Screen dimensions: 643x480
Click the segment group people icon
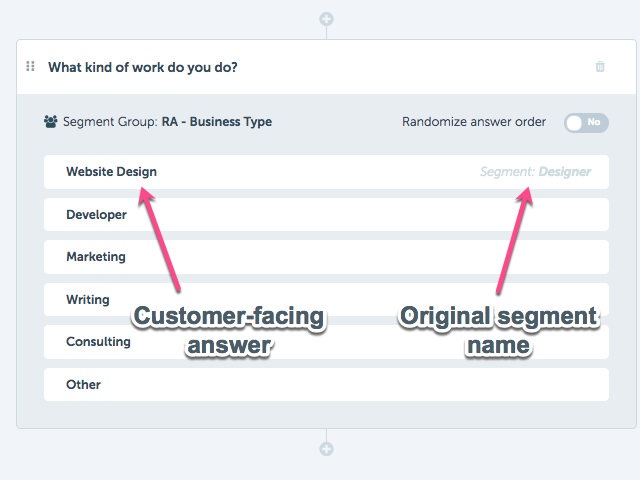[51, 122]
